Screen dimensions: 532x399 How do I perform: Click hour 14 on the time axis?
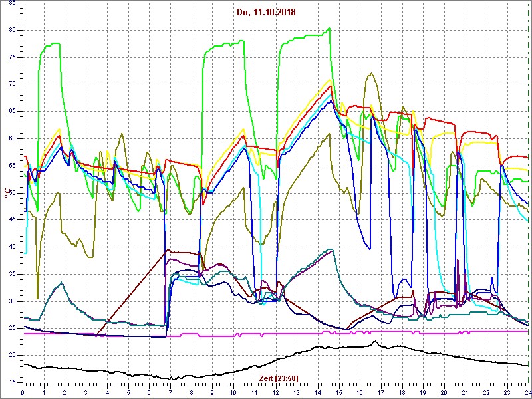pos(318,391)
